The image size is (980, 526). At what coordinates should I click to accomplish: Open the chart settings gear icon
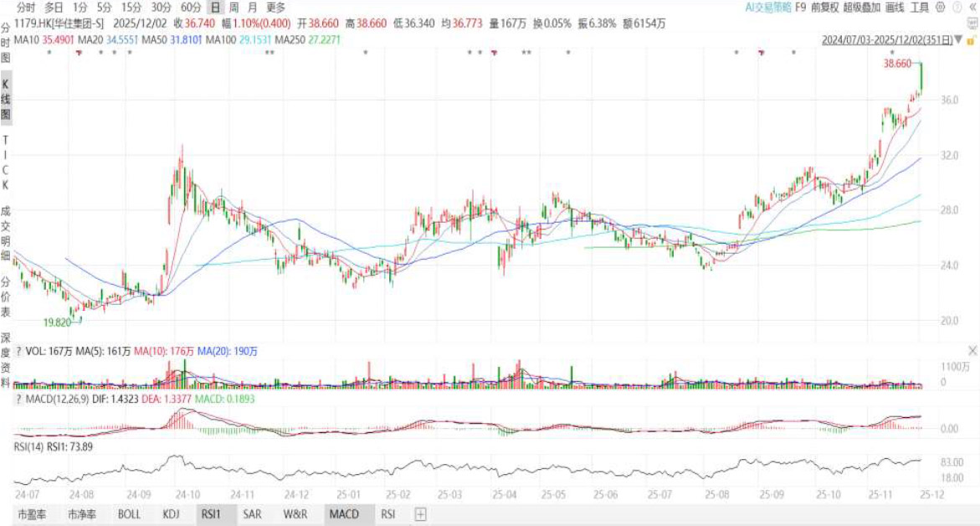(x=942, y=8)
